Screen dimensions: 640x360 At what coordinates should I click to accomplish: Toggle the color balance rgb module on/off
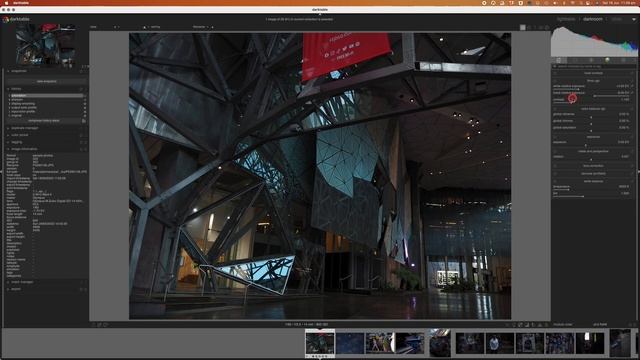click(x=555, y=109)
